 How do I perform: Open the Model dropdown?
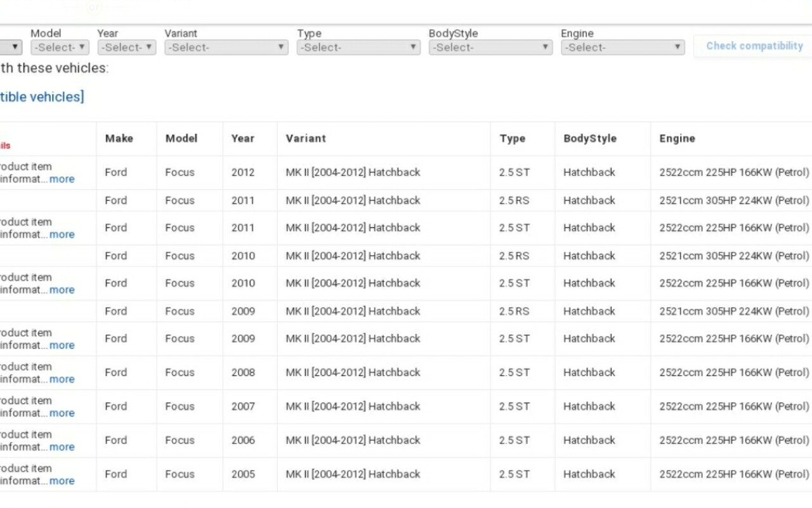point(60,47)
